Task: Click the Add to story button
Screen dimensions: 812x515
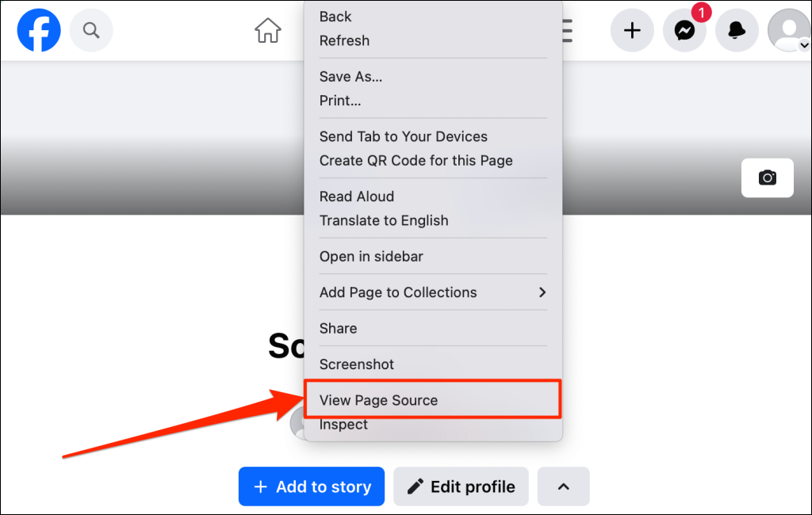Action: 312,486
